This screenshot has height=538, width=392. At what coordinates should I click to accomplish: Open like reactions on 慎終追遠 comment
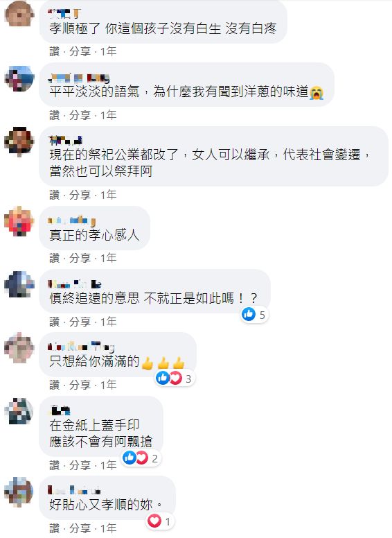point(254,315)
